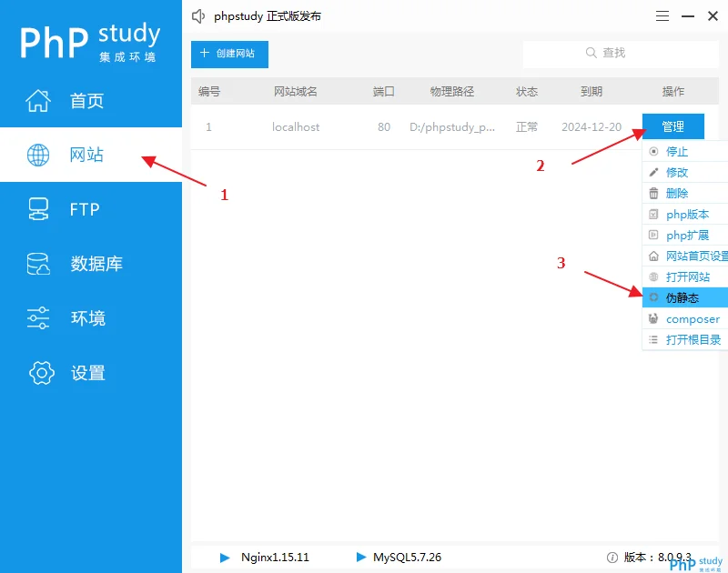Focus the 查找 search field

click(621, 54)
